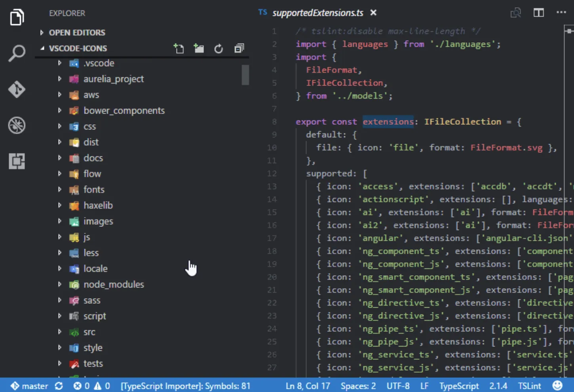Click 'IFileCollection' on line 5
This screenshot has height=392, width=574.
344,83
